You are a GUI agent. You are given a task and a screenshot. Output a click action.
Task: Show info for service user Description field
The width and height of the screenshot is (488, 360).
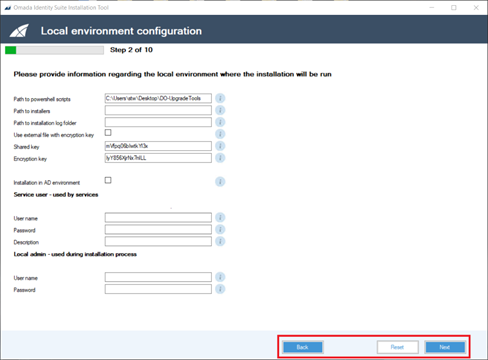[220, 241]
